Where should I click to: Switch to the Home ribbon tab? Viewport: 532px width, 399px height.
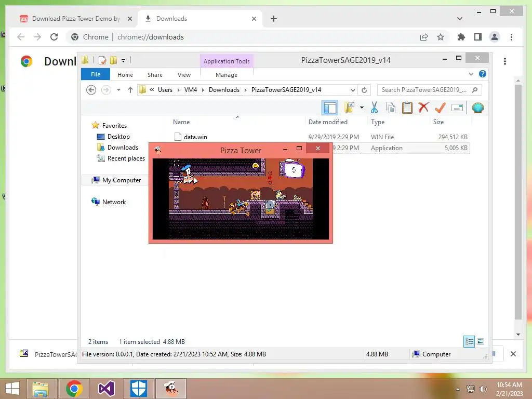[125, 75]
